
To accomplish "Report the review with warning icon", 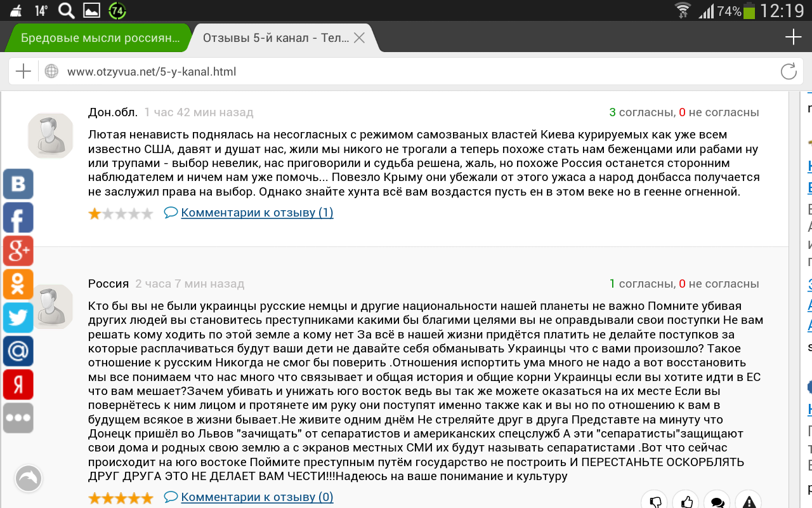I will [749, 502].
